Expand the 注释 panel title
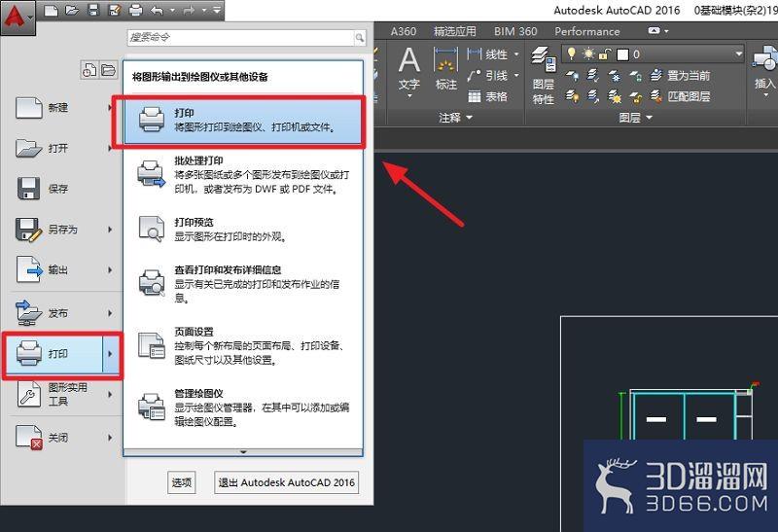The height and width of the screenshot is (532, 778). pyautogui.click(x=455, y=118)
